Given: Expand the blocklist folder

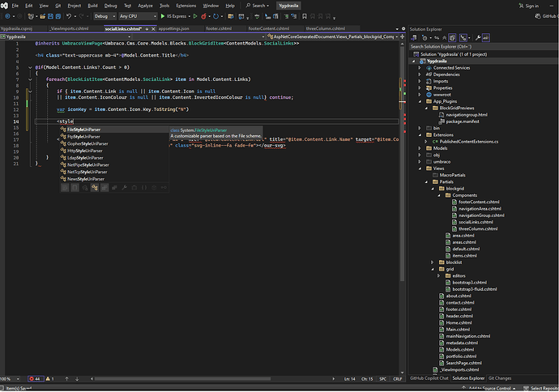Looking at the screenshot, I should [433, 262].
